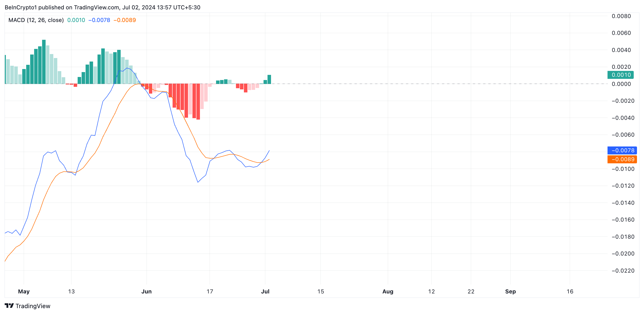Click the 0.0000 zero level on price scale
The width and height of the screenshot is (644, 314).
621,84
